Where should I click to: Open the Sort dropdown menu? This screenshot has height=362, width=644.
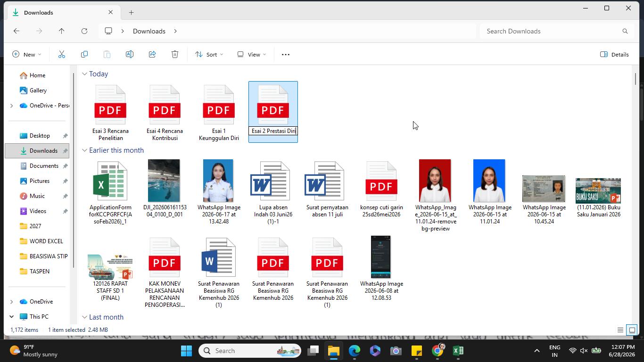click(x=209, y=54)
